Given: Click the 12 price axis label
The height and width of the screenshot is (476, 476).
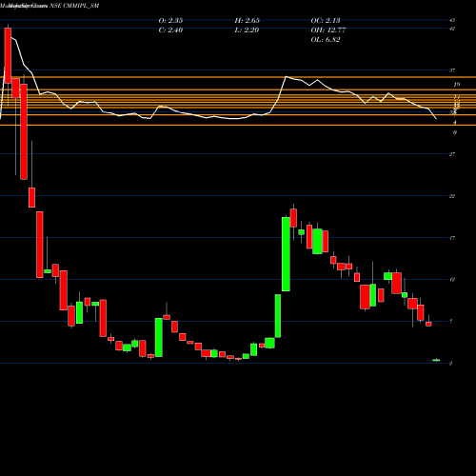Looking at the screenshot, I should coord(452,280).
